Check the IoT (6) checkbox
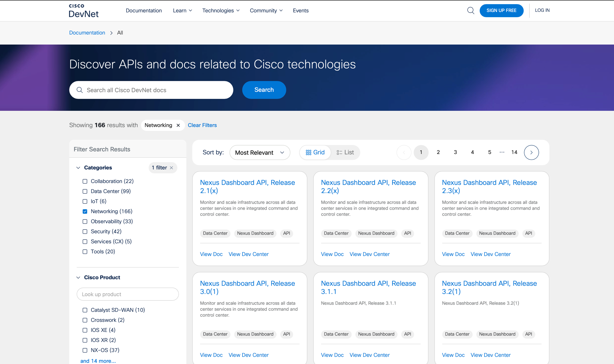 point(85,201)
